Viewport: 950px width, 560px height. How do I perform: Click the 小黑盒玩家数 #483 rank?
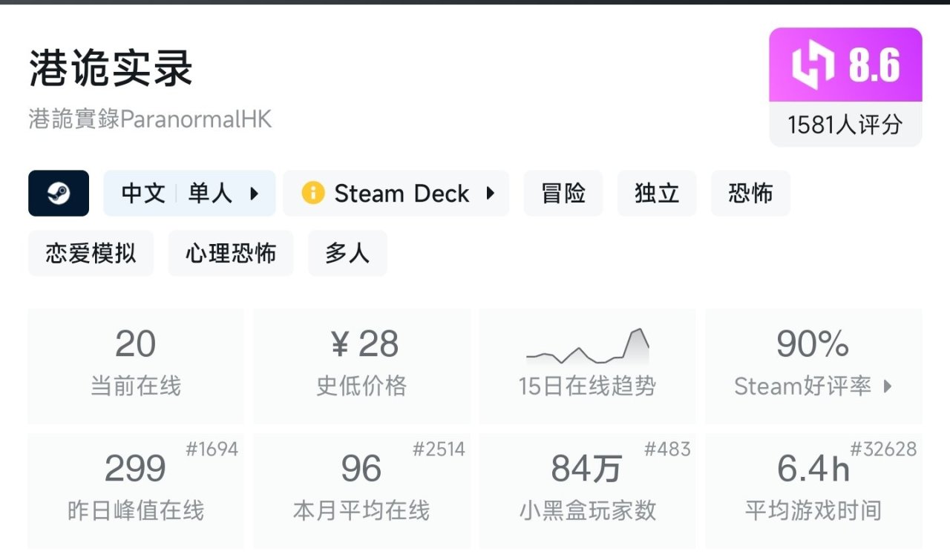667,449
